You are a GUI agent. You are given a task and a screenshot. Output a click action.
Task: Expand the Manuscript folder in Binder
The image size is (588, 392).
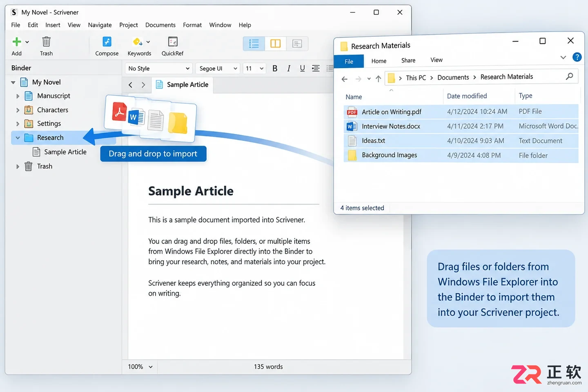click(x=18, y=96)
